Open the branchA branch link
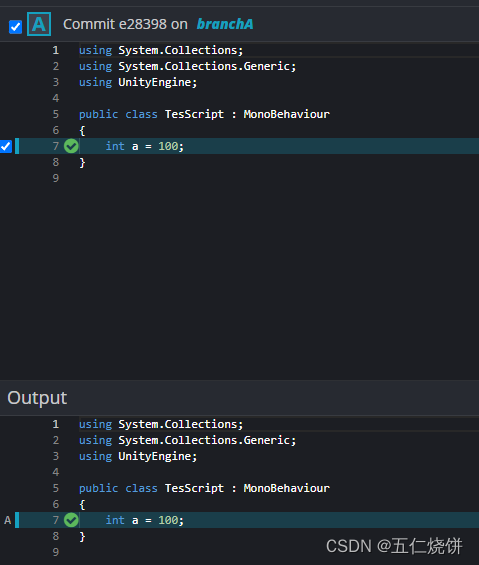The height and width of the screenshot is (565, 479). tap(225, 24)
